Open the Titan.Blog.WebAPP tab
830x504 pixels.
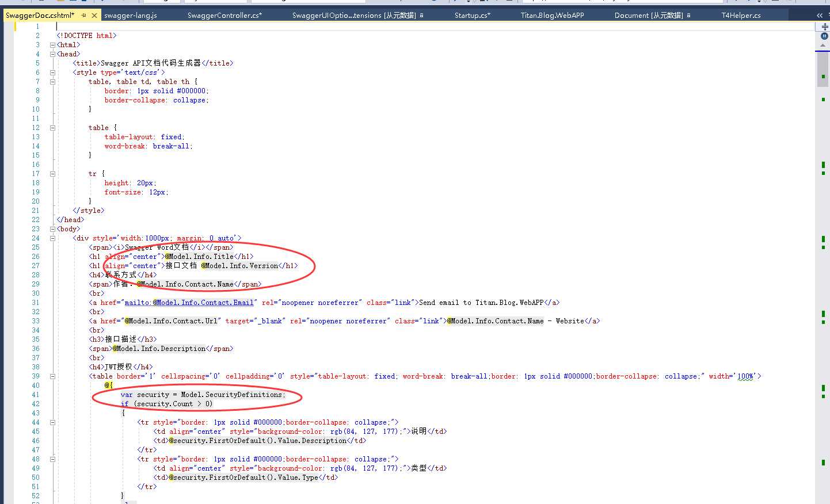553,16
